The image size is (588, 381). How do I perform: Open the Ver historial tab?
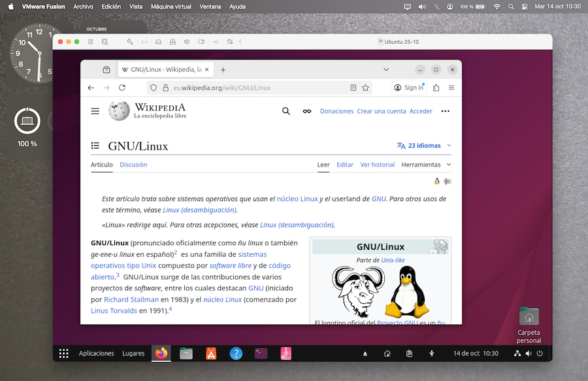[378, 165]
